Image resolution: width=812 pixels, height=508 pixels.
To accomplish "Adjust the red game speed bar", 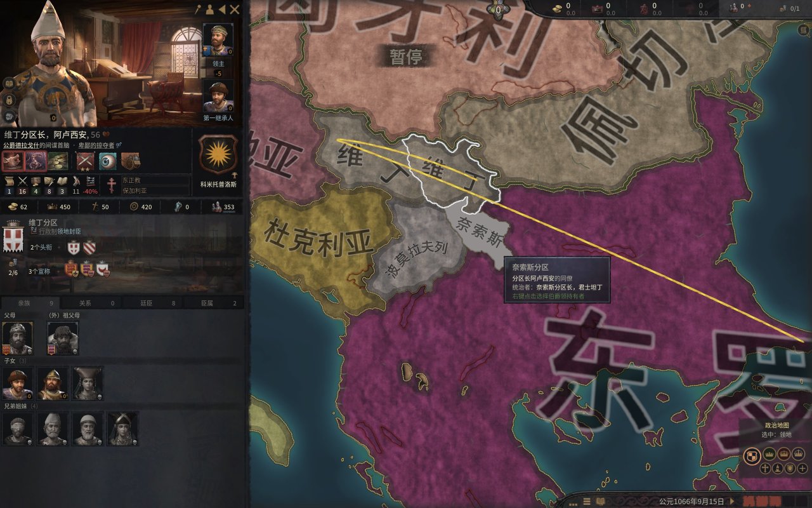I will coord(762,501).
